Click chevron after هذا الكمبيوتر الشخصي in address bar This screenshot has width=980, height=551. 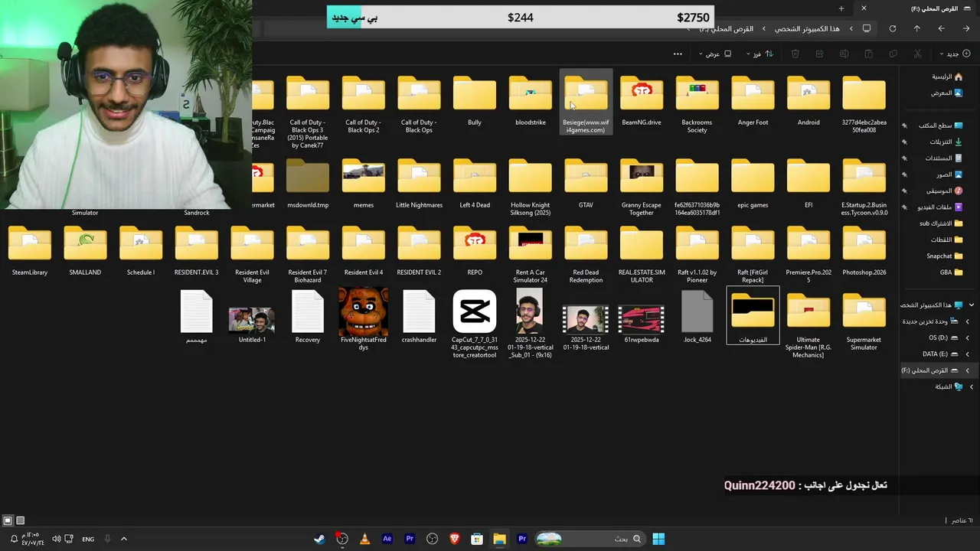pyautogui.click(x=763, y=28)
